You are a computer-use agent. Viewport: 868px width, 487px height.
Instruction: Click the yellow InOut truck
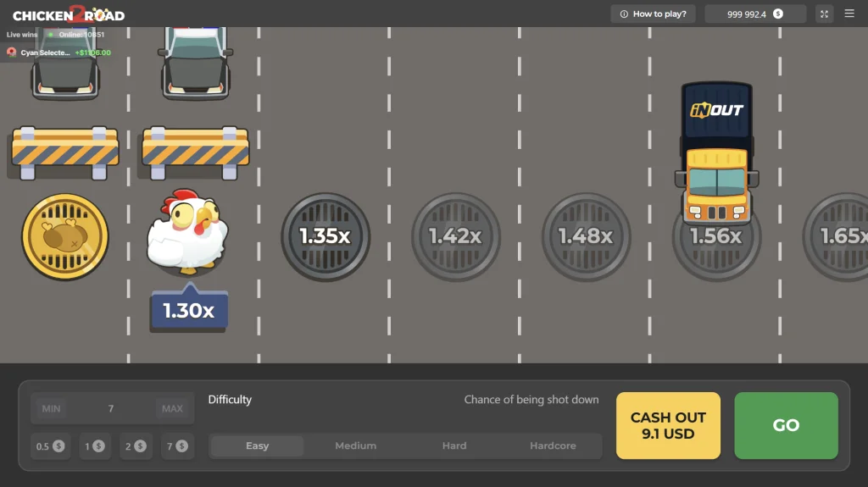[x=717, y=152]
